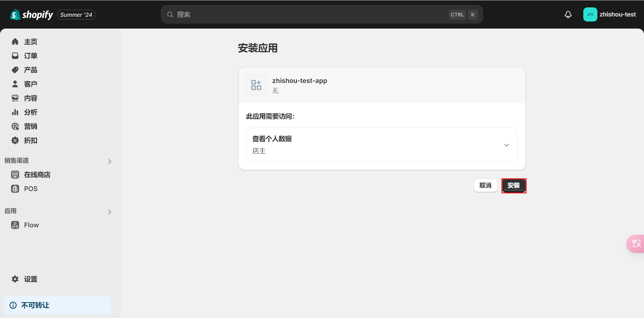The width and height of the screenshot is (644, 318).
Task: Click the 取消 cancel button
Action: [485, 185]
